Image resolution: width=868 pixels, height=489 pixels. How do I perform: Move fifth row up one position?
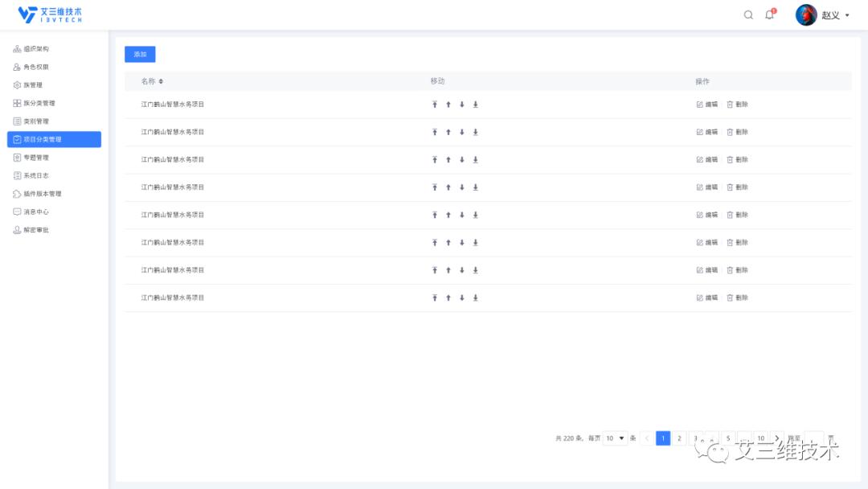click(x=448, y=215)
